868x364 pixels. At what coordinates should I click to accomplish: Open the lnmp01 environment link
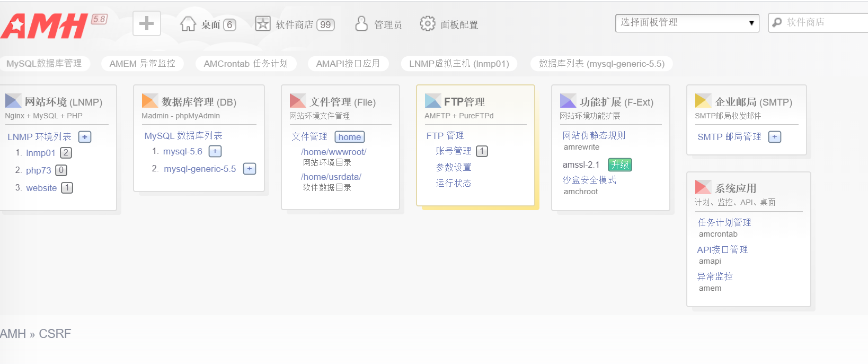pos(41,153)
